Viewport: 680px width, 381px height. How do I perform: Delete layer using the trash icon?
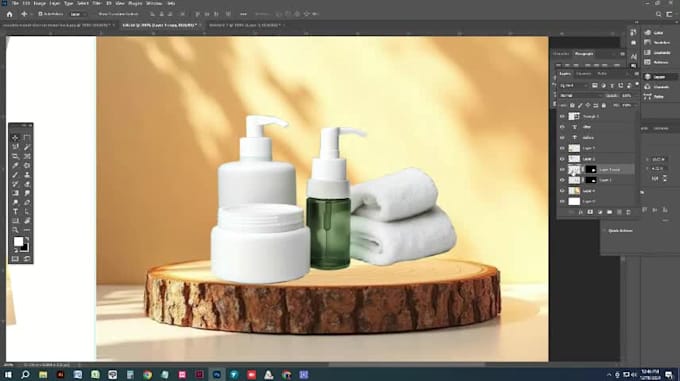pyautogui.click(x=628, y=212)
